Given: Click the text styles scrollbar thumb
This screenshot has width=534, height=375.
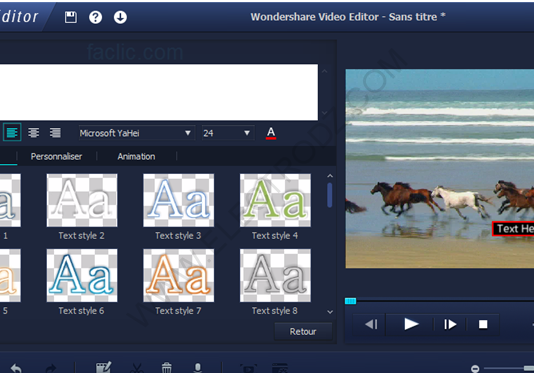Looking at the screenshot, I should 330,195.
